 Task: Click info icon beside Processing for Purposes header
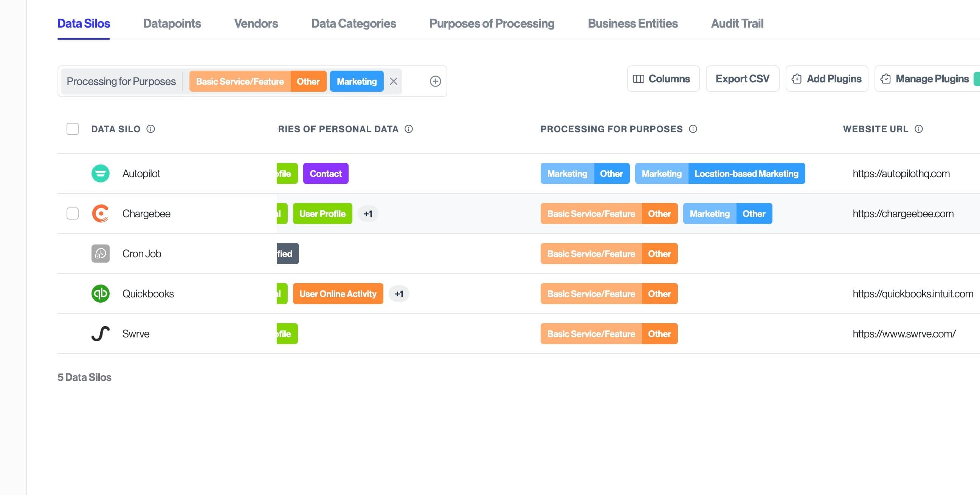693,129
